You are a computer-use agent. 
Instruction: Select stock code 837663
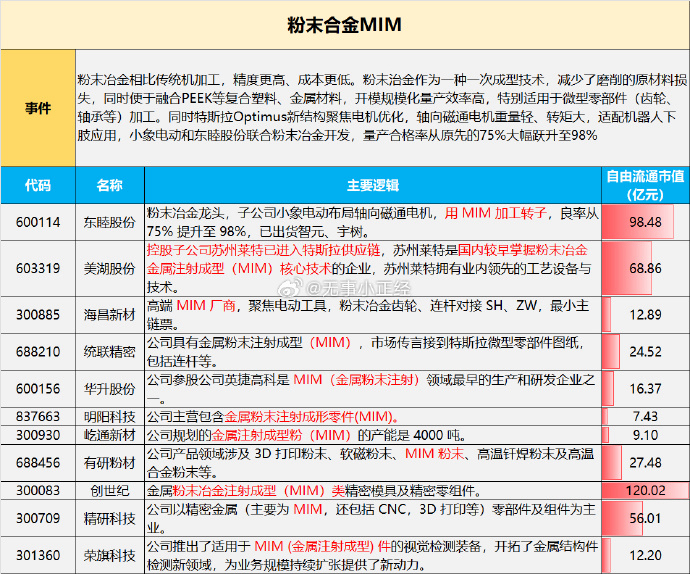coord(38,416)
